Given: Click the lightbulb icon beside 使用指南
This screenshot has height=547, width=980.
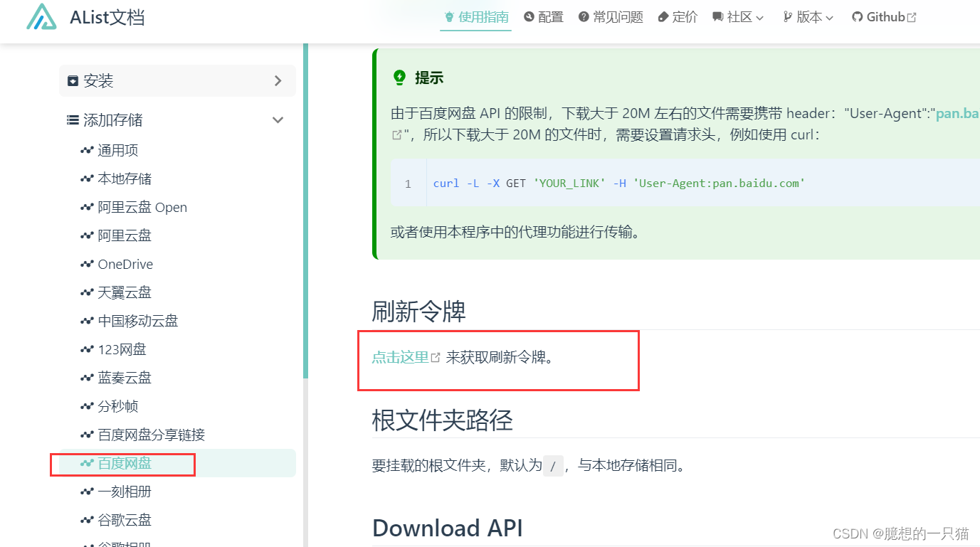Looking at the screenshot, I should [449, 17].
